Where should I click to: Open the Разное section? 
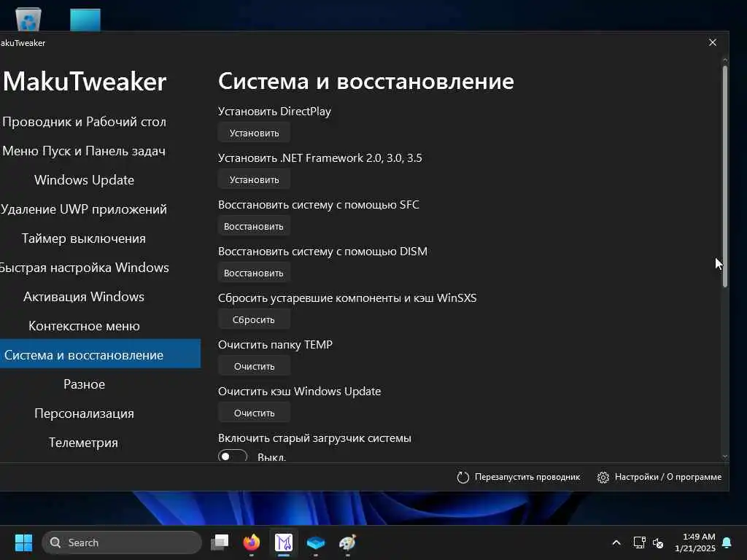85,384
